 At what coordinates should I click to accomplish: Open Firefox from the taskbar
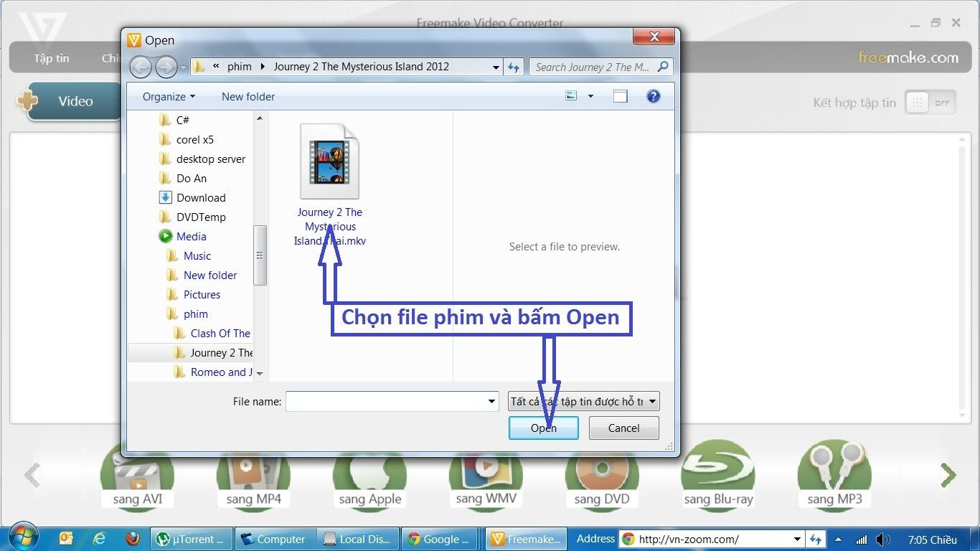point(132,539)
